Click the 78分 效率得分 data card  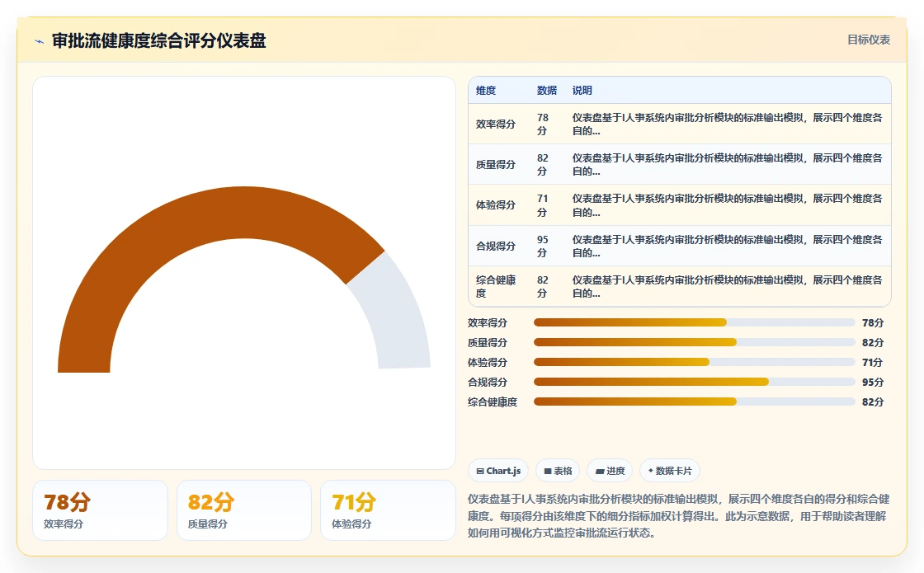100,510
